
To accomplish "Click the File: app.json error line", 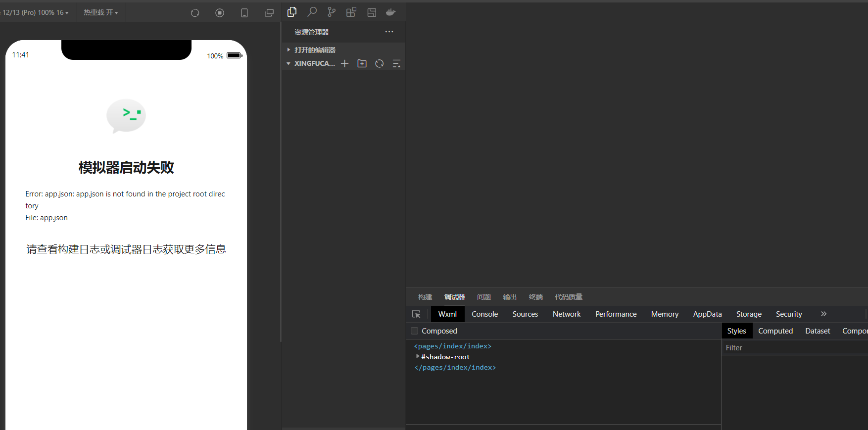I will (x=47, y=218).
